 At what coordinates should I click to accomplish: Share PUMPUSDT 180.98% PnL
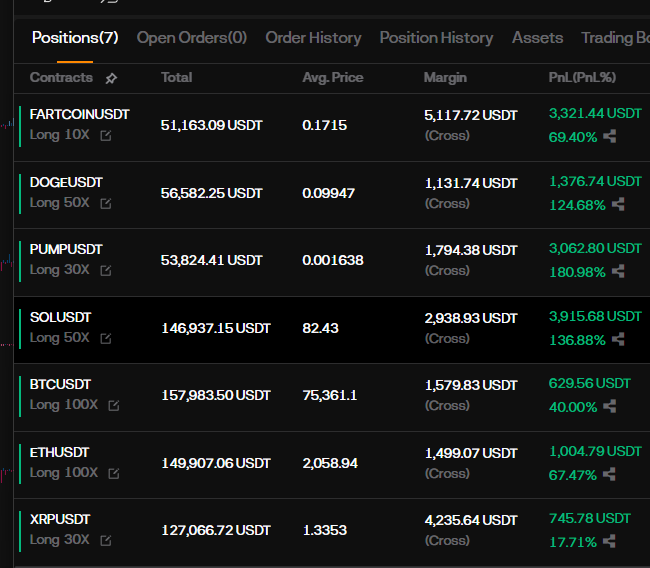pyautogui.click(x=618, y=272)
